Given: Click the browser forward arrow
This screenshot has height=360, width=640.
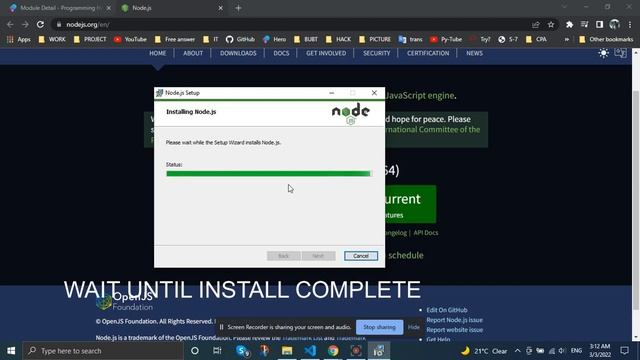Looking at the screenshot, I should coord(25,24).
